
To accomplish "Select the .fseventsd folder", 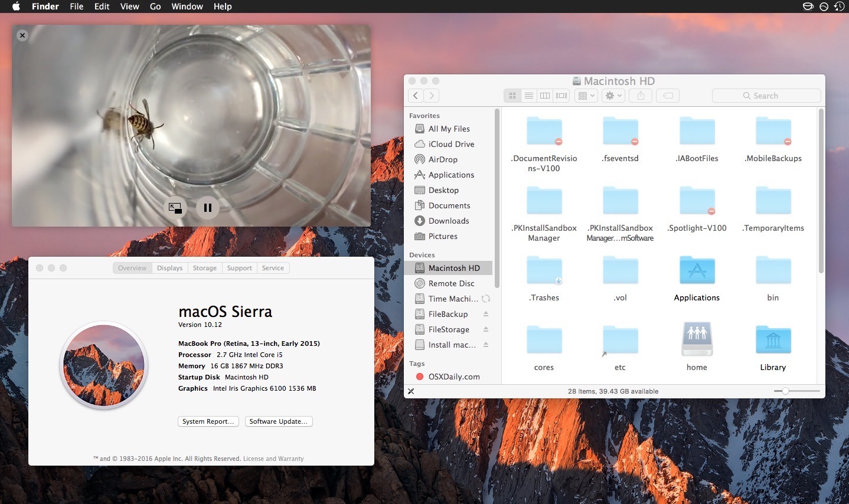I will [x=620, y=131].
